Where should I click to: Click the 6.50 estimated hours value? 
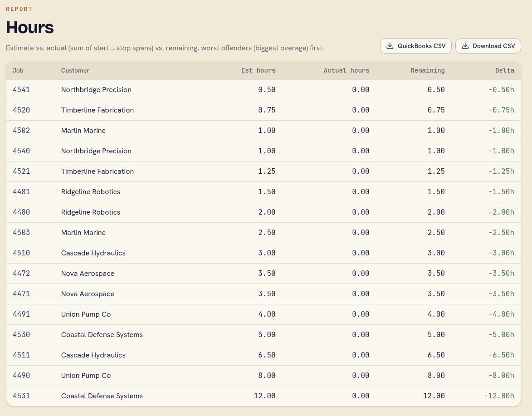coord(267,355)
